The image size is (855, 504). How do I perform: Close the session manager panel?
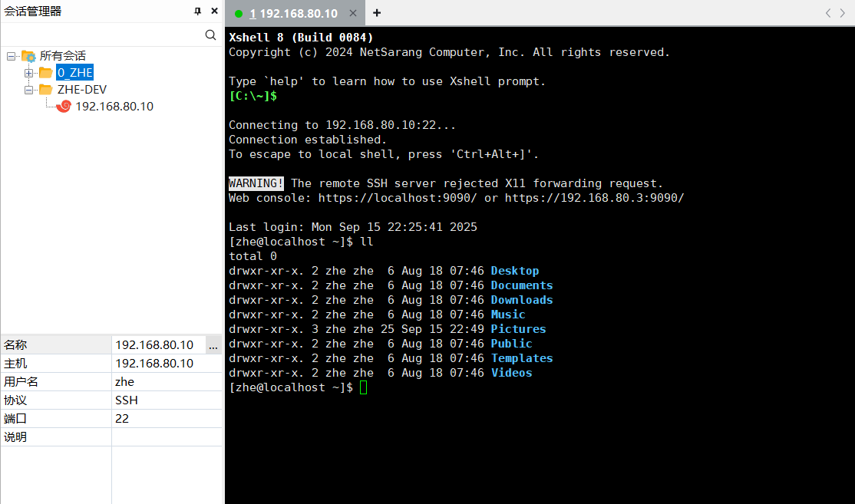pos(214,11)
